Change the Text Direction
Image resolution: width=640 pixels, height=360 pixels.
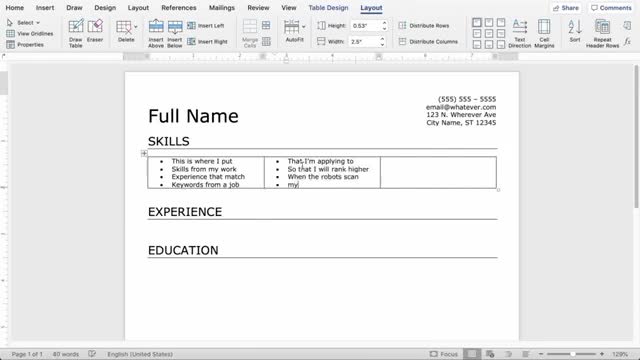[520, 33]
